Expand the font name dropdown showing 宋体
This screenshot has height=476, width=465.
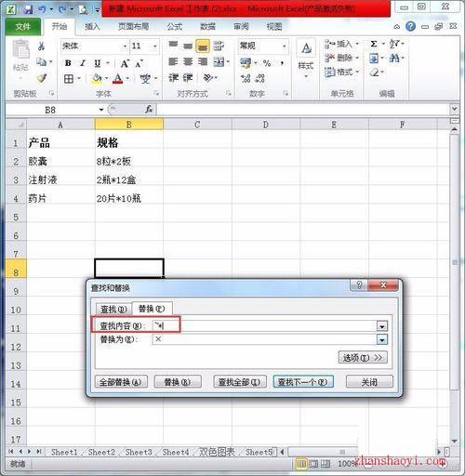coord(125,46)
